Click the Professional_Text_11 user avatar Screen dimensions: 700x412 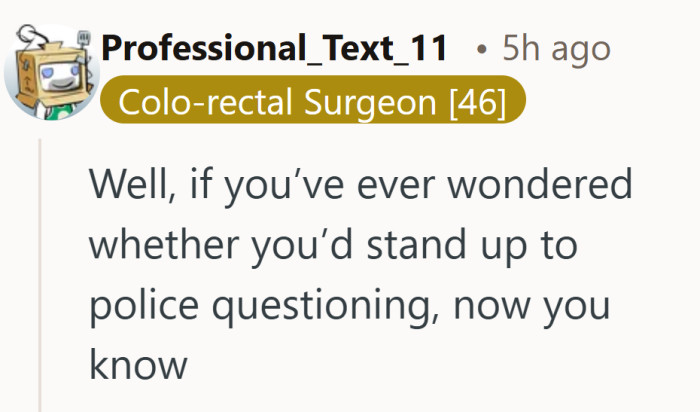coord(50,72)
